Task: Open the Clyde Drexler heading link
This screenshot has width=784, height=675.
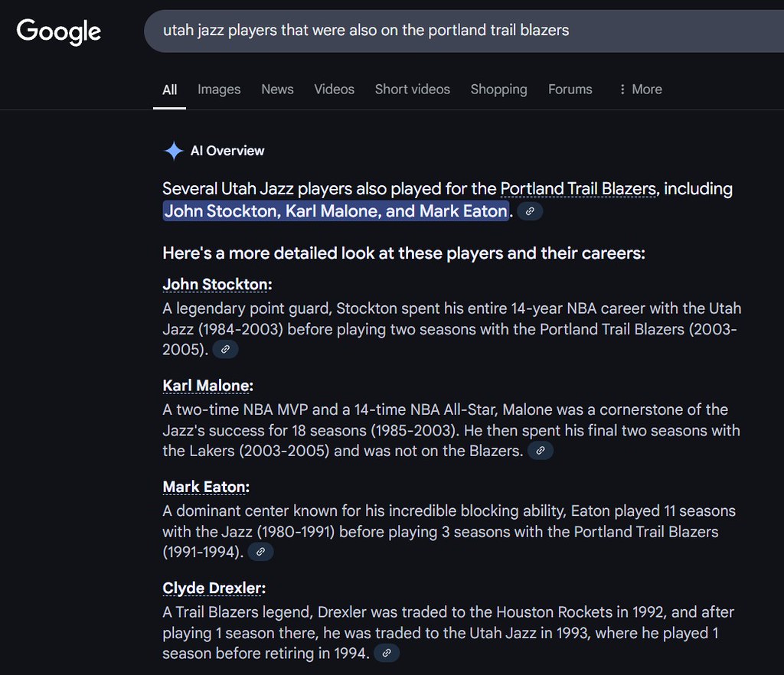Action: coord(212,588)
